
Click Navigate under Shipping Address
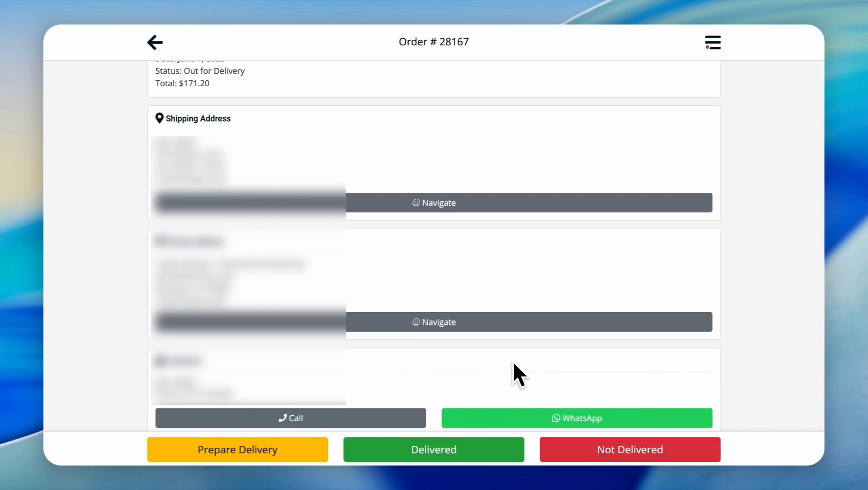coord(434,203)
